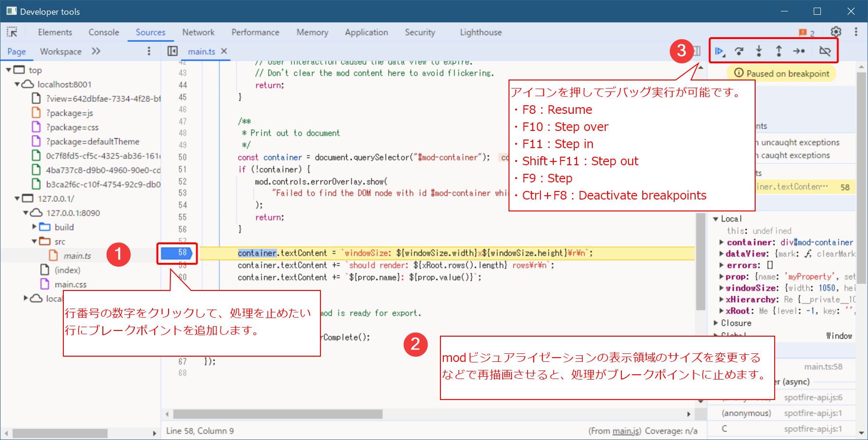This screenshot has width=868, height=440.
Task: Toggle the navigator sidebar icon
Action: (x=172, y=51)
